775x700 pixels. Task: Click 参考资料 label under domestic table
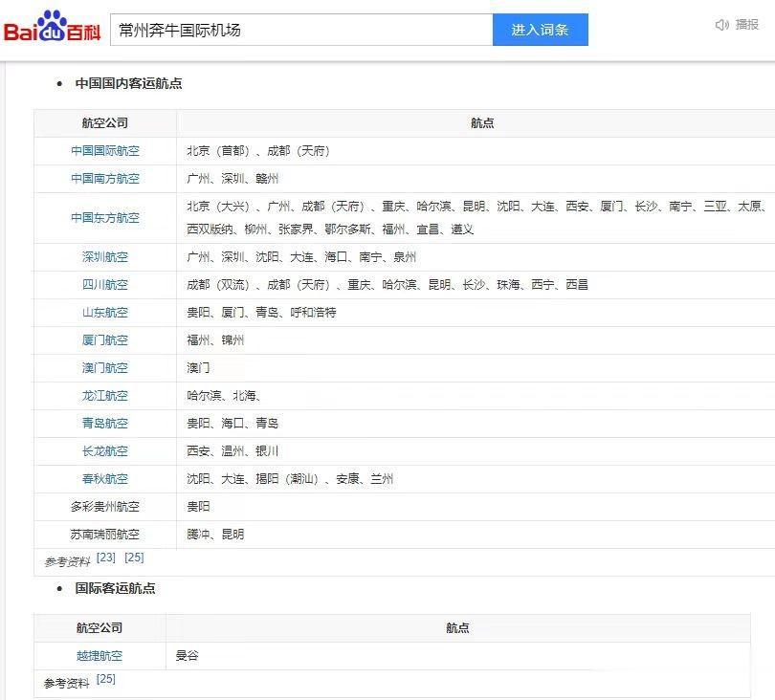(x=67, y=561)
